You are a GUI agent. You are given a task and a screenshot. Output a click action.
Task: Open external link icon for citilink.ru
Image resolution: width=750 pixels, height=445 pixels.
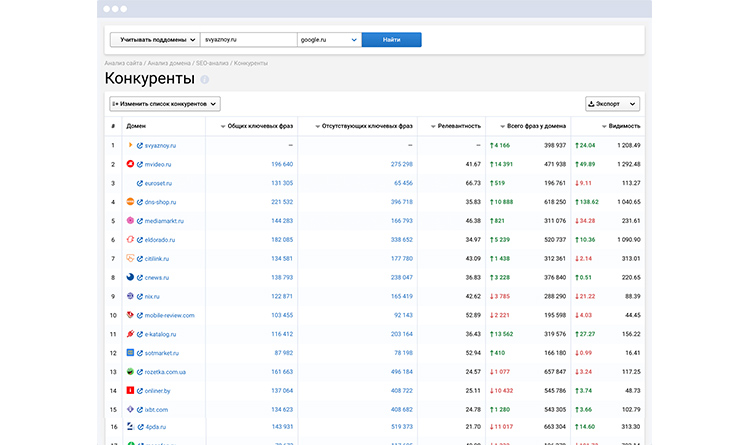click(x=140, y=259)
